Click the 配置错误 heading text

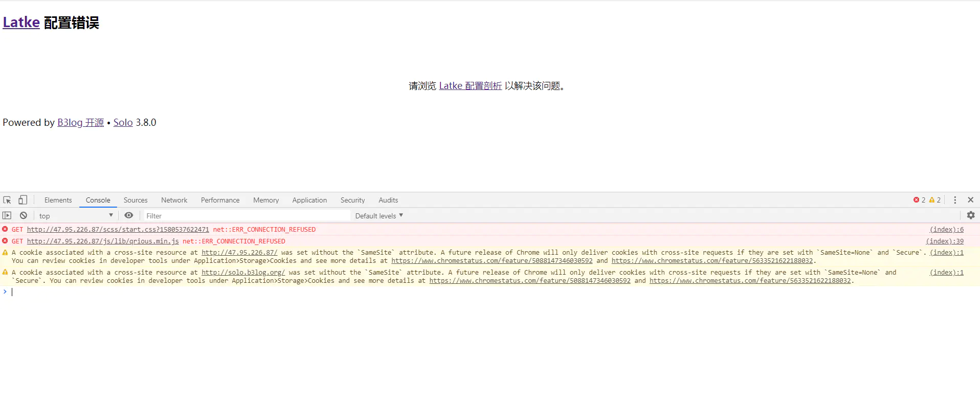pos(72,23)
